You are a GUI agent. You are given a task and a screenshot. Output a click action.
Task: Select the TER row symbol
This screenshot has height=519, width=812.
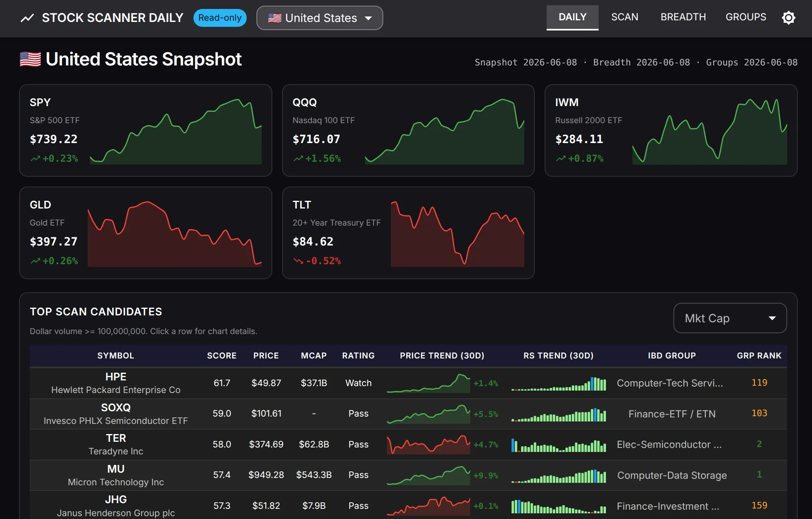coord(116,438)
